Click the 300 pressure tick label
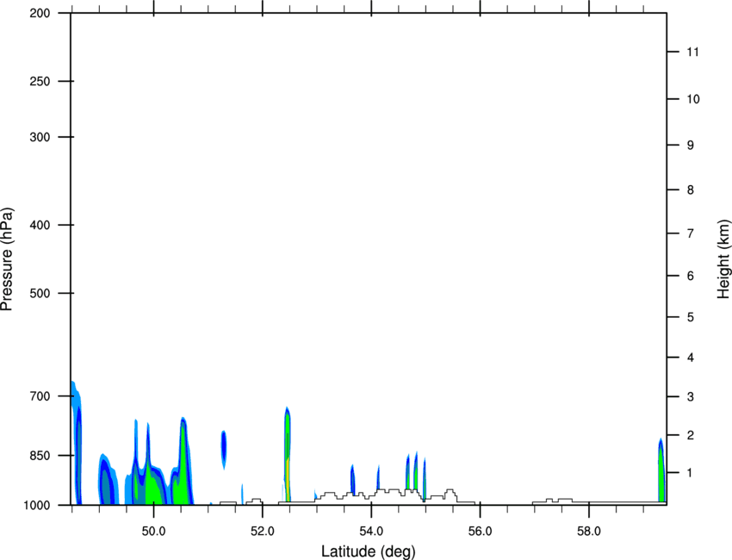The width and height of the screenshot is (732, 560). click(40, 137)
